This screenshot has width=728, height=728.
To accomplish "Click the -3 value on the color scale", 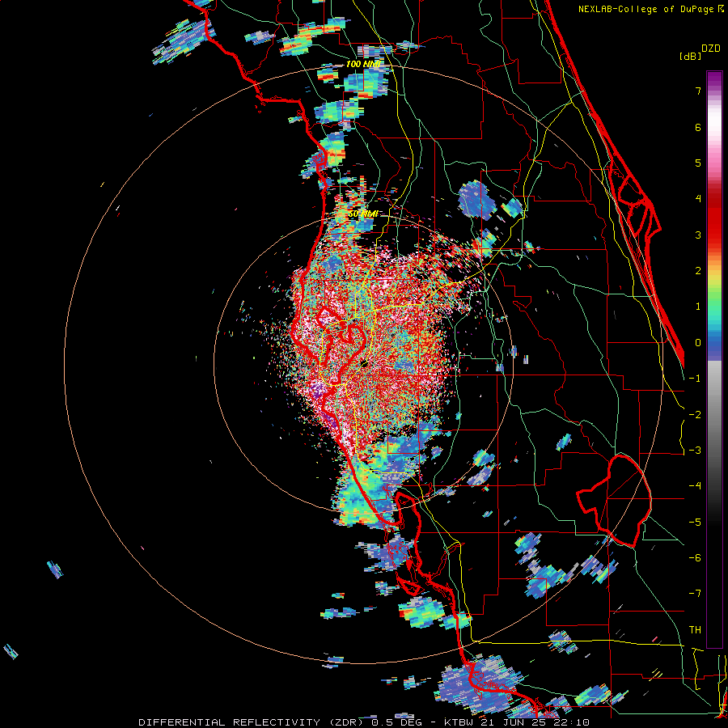I will [695, 451].
